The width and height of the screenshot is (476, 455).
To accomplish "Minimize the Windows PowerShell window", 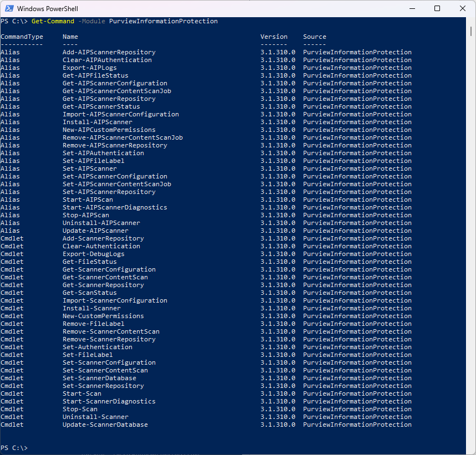I will [412, 8].
